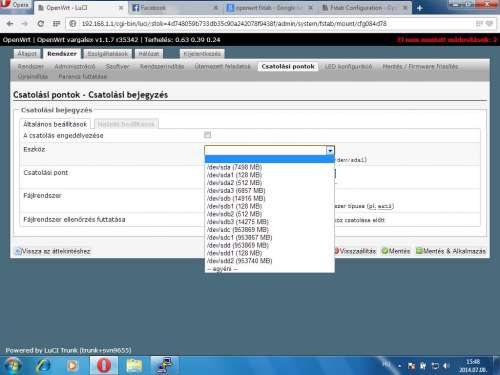Reload the page with the refresh icon
500x375 pixels.
[x=41, y=24]
